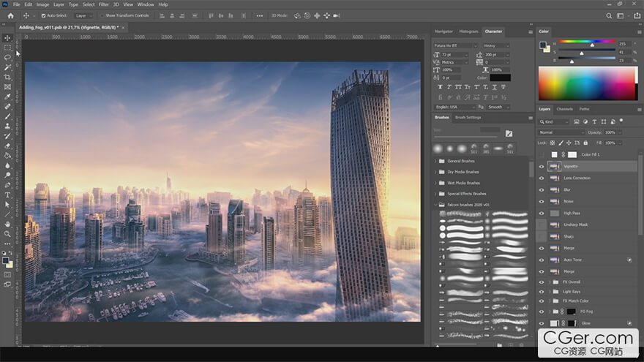
Task: Open the Image menu
Action: tap(42, 4)
